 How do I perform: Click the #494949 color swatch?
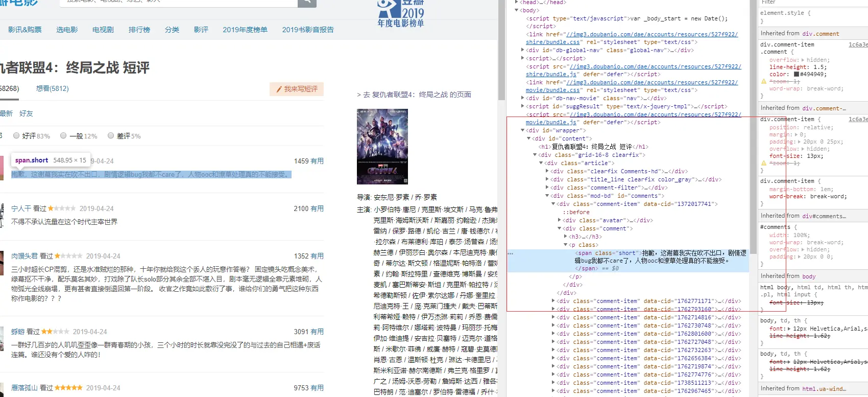(x=796, y=74)
